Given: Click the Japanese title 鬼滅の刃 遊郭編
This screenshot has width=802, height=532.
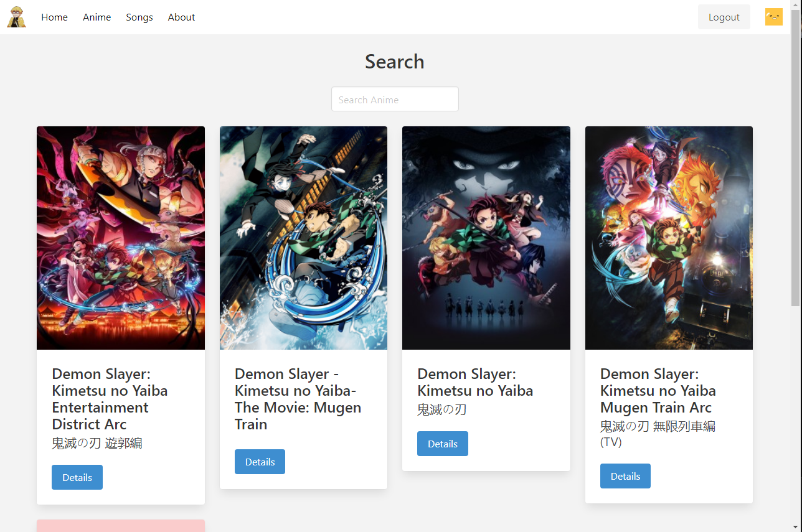Looking at the screenshot, I should coord(97,444).
